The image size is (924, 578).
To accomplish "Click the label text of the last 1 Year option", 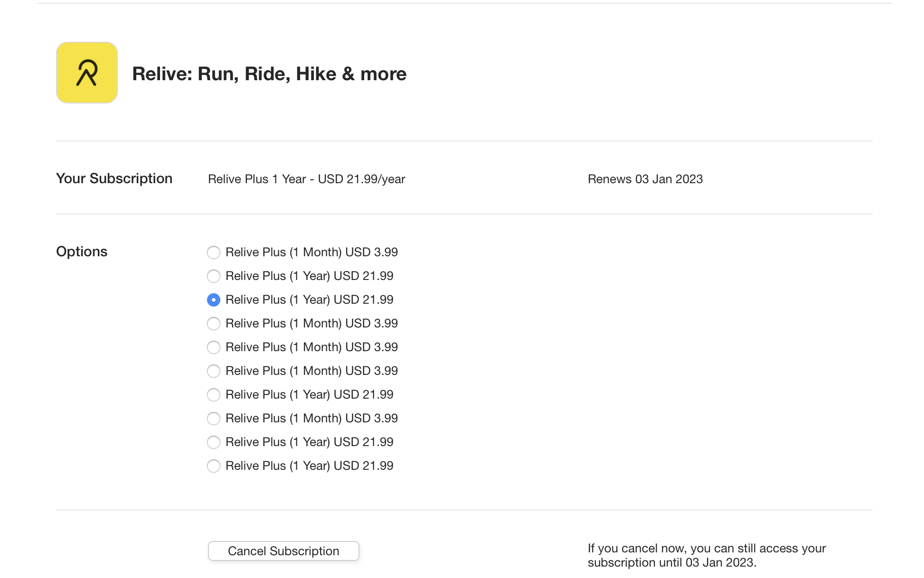I will click(x=309, y=466).
